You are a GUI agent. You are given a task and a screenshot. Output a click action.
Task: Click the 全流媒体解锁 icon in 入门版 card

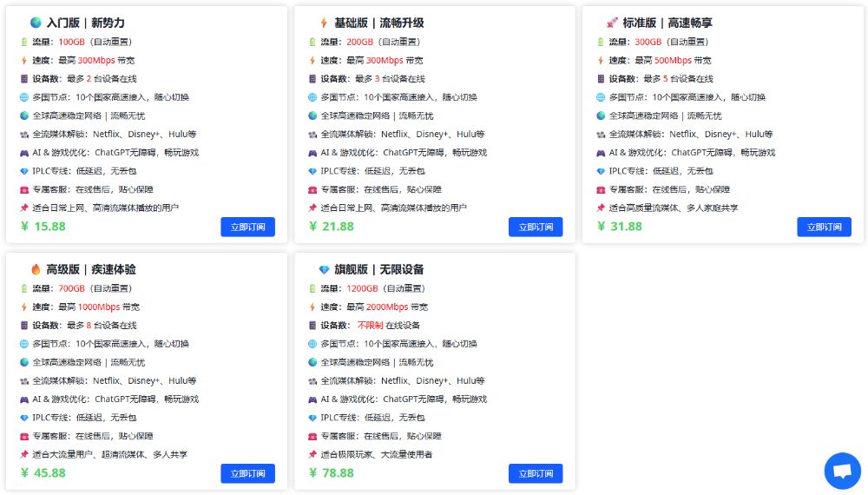(23, 135)
